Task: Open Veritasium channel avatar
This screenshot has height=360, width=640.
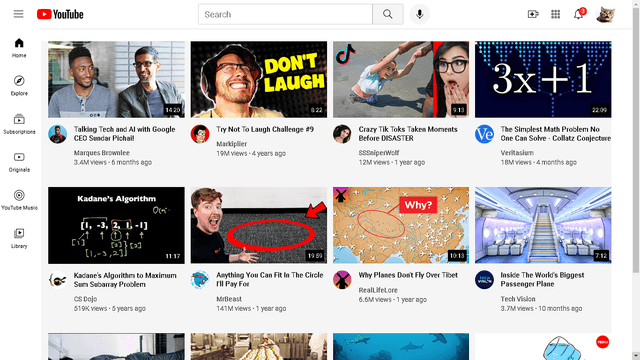Action: 484,134
